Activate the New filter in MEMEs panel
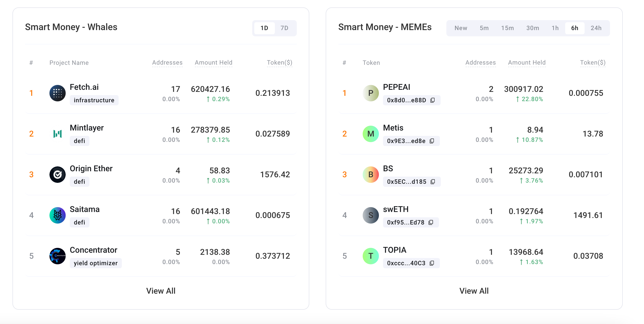Screen dimensions: 644x324 461,28
